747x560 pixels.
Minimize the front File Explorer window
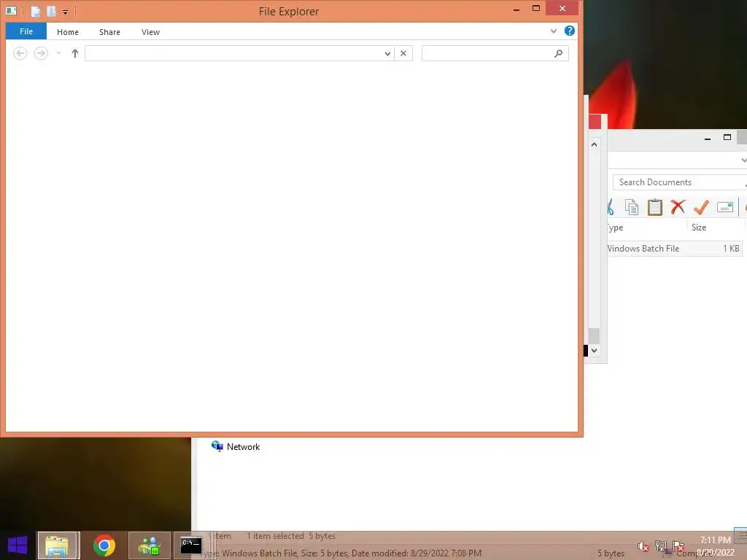coord(516,9)
